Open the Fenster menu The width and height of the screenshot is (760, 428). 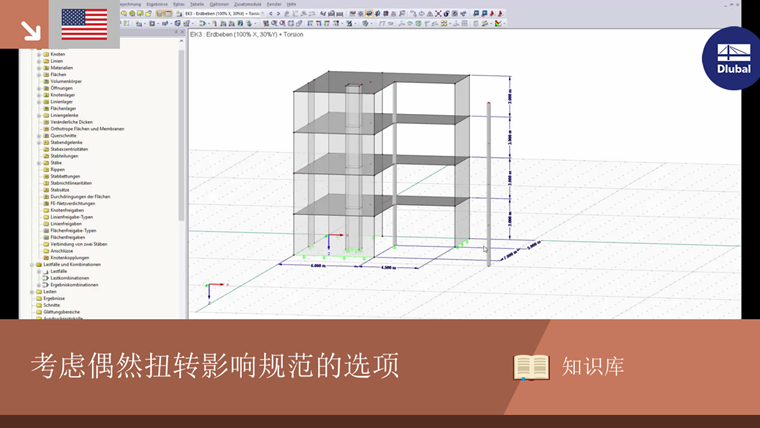[x=274, y=4]
